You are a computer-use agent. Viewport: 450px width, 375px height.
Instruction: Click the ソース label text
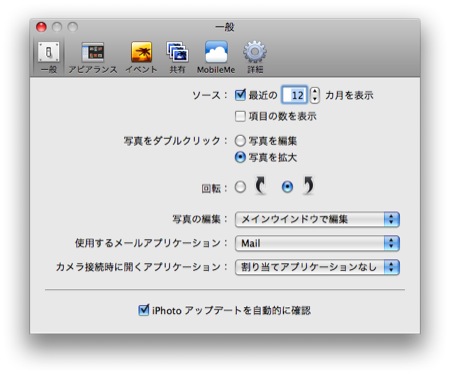210,95
